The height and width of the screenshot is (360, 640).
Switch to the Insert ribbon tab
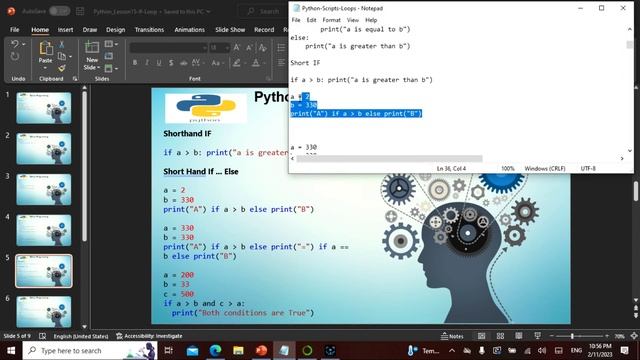pos(65,30)
